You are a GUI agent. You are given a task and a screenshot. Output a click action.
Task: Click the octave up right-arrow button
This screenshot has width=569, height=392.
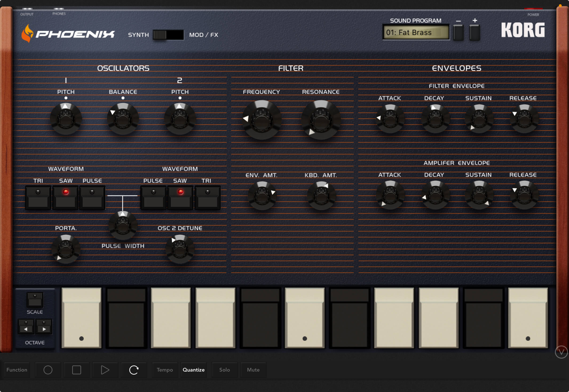pyautogui.click(x=44, y=327)
